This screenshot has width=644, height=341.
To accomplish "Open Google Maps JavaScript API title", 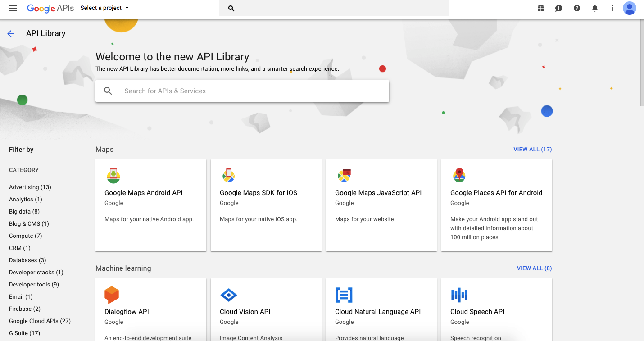I will (x=378, y=193).
